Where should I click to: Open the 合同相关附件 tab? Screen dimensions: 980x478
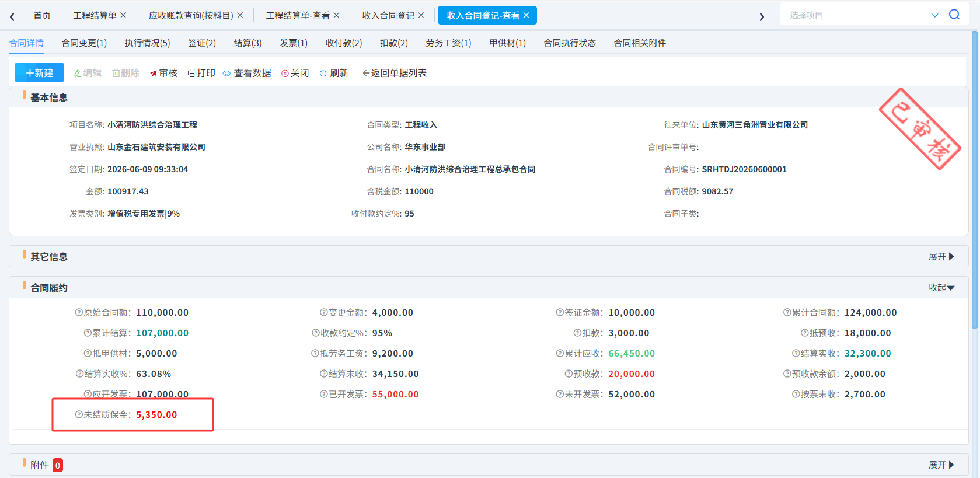coord(640,43)
